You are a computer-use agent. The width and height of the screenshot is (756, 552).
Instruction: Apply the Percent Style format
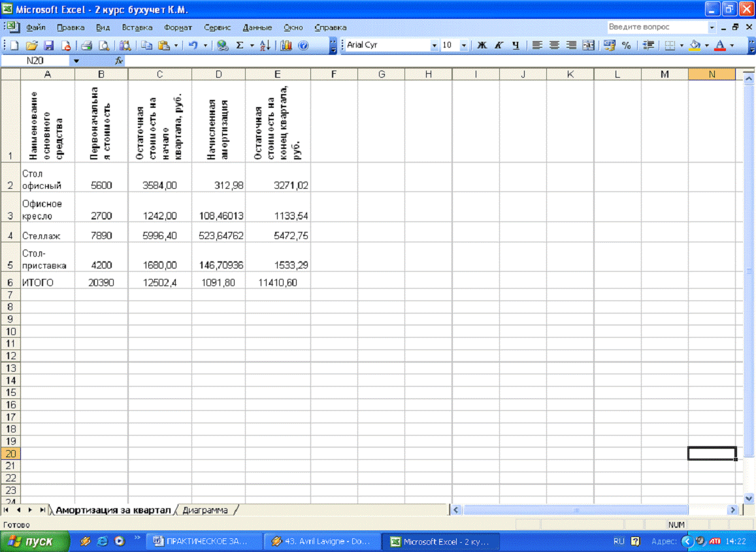(626, 46)
